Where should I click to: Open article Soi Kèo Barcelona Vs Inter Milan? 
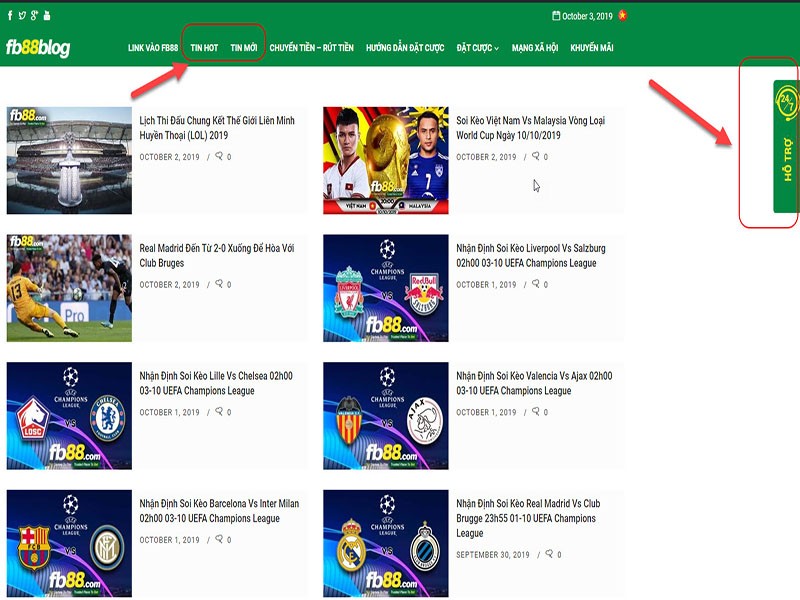click(x=219, y=511)
